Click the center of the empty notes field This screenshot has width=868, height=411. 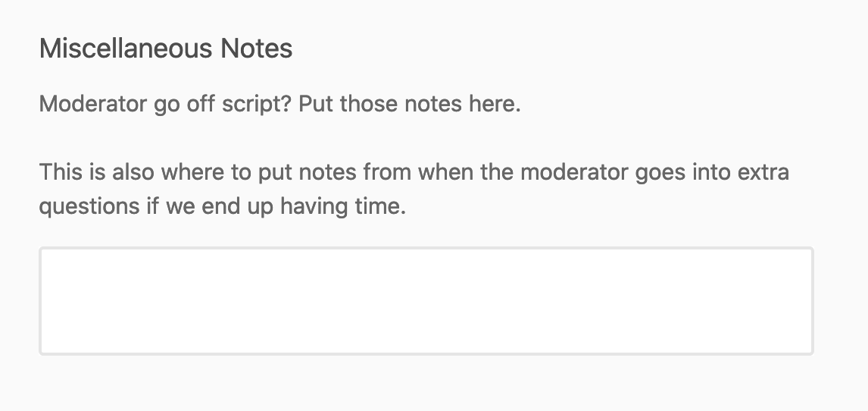point(426,300)
